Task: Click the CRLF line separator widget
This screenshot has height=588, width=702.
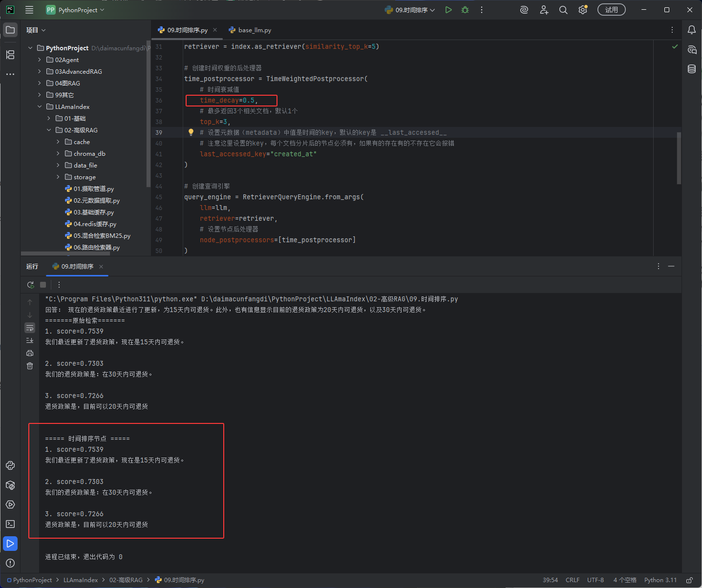Action: [572, 580]
